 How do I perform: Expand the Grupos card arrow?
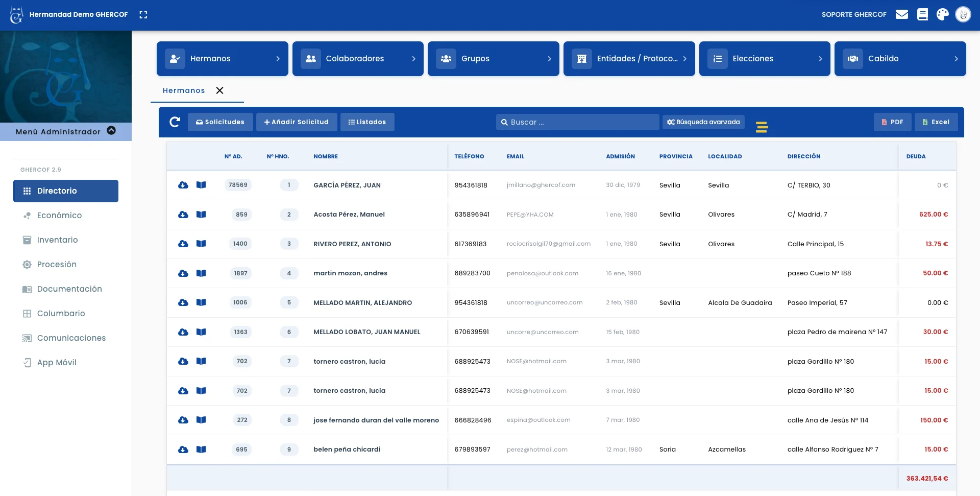[549, 59]
